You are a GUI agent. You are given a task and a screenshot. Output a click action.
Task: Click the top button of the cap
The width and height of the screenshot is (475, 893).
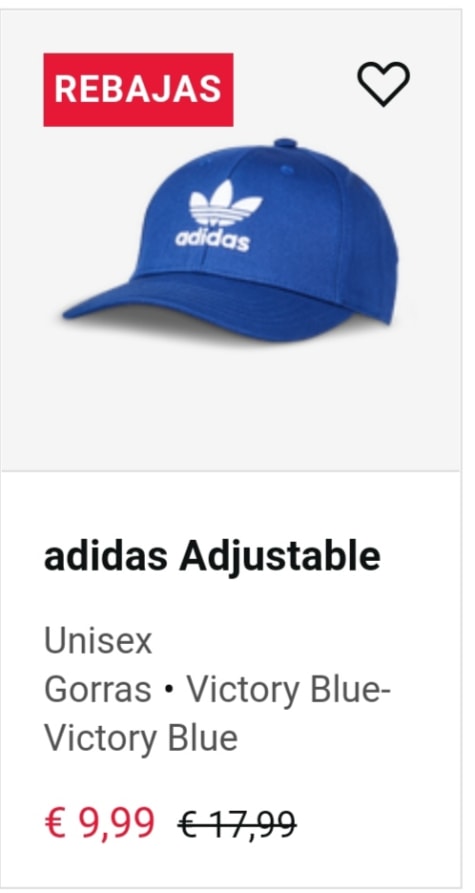coord(285,142)
